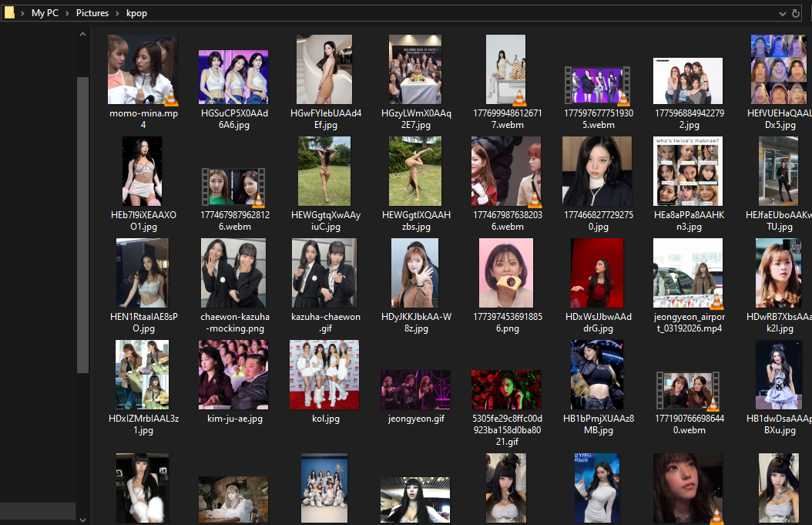Refresh the kpop folder view

coord(796,13)
